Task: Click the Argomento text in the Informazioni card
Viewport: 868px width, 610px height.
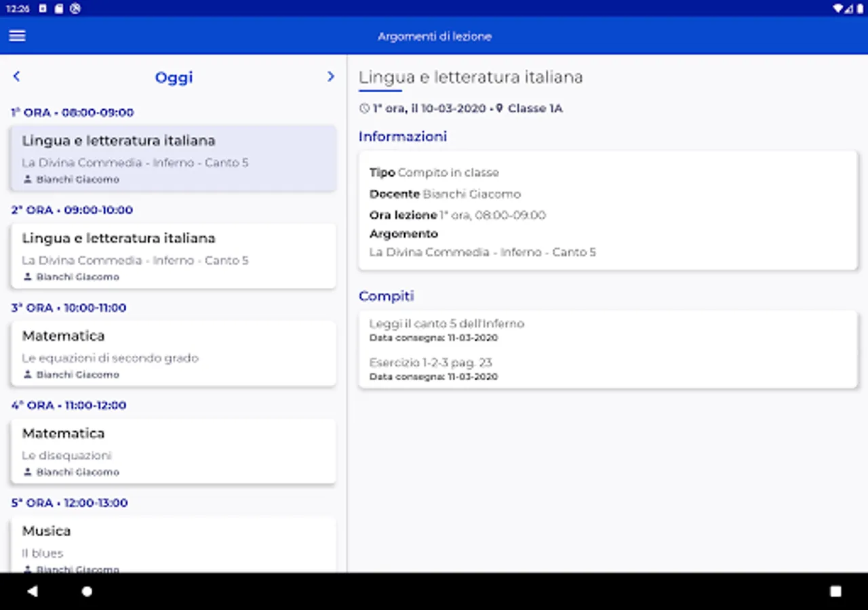Action: coord(483,252)
